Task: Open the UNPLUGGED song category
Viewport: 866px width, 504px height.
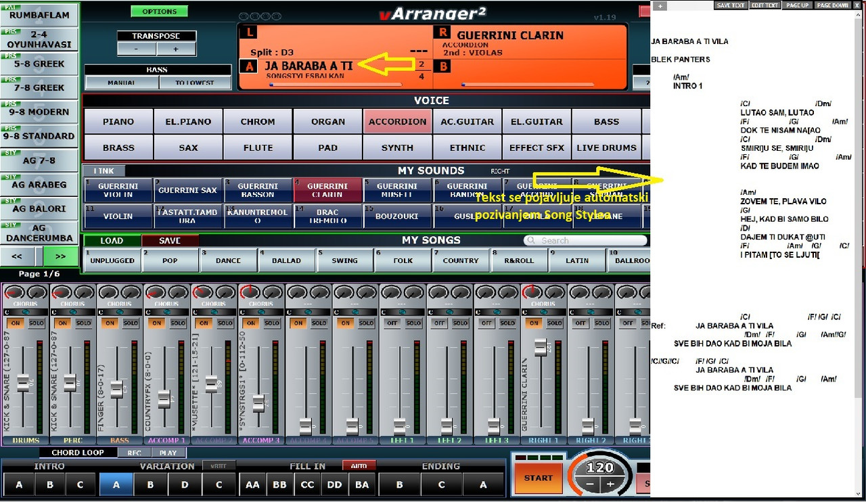Action: [112, 260]
